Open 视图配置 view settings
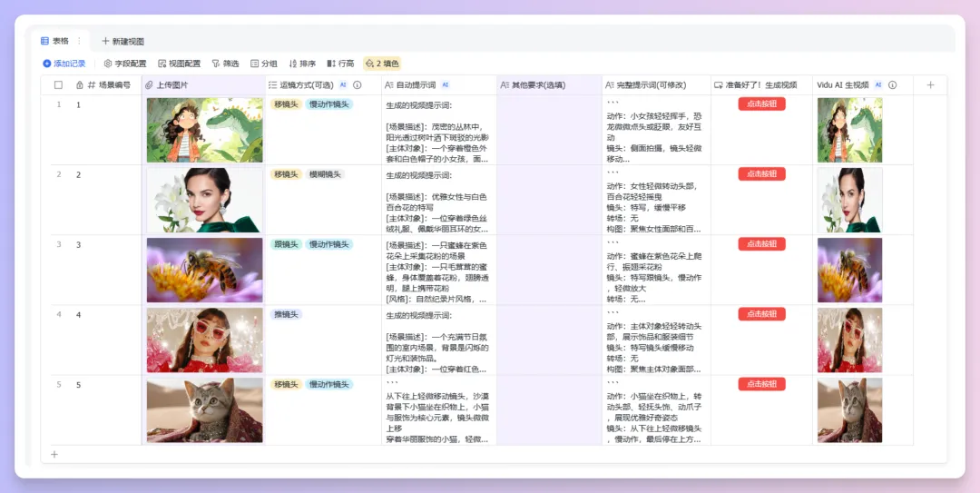This screenshot has width=980, height=493. click(x=180, y=64)
